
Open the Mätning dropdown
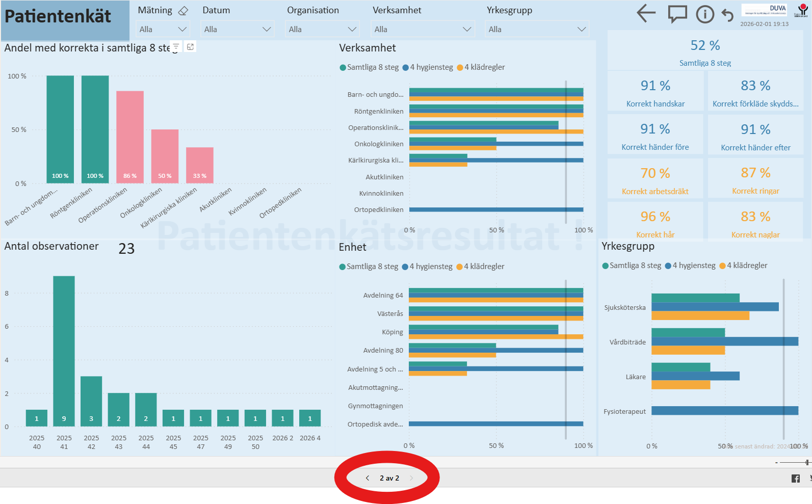pyautogui.click(x=163, y=30)
